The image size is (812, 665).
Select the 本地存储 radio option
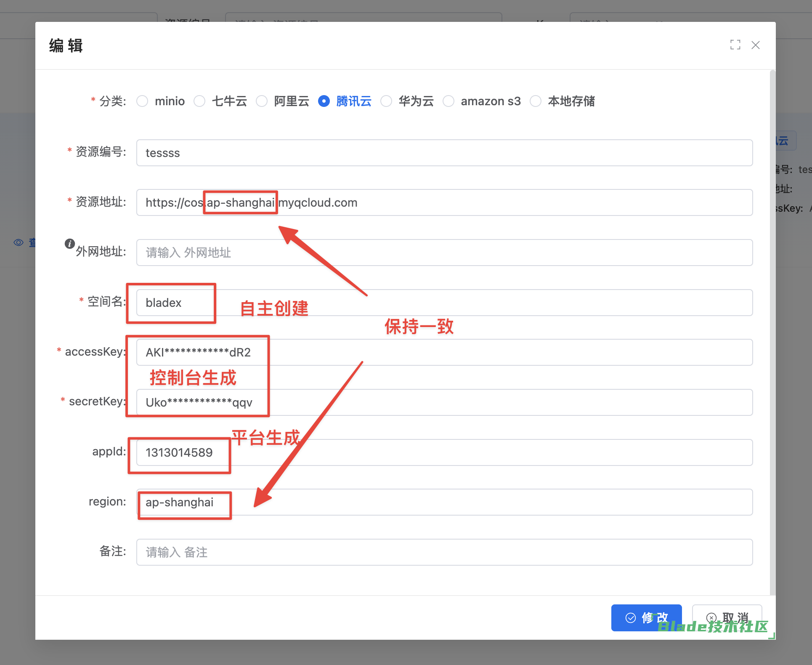(x=536, y=101)
